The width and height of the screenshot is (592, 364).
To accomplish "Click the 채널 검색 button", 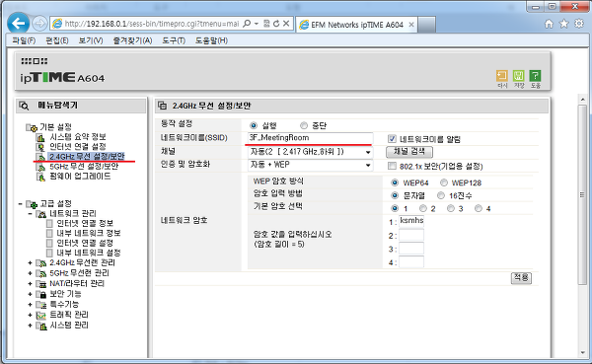I will [409, 152].
